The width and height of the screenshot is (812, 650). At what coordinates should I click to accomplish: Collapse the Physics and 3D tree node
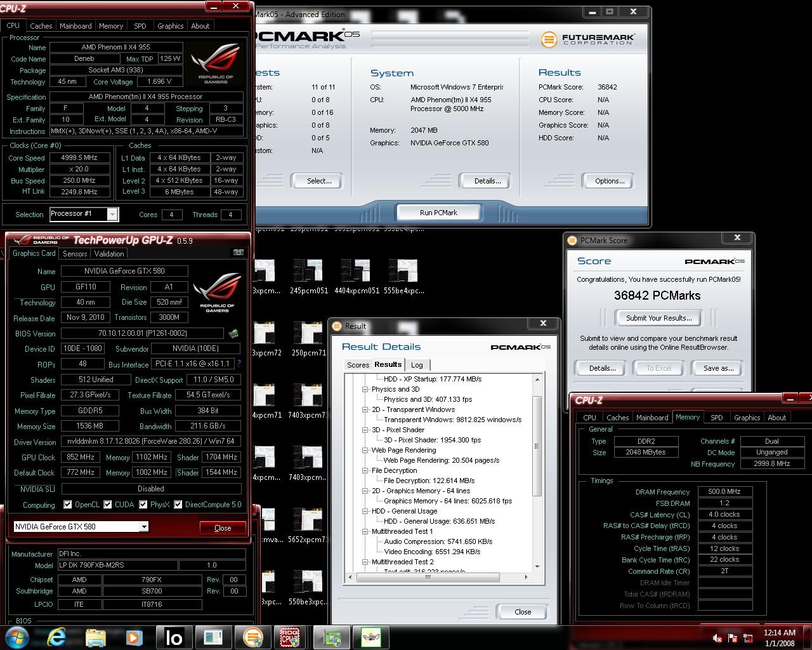point(365,389)
